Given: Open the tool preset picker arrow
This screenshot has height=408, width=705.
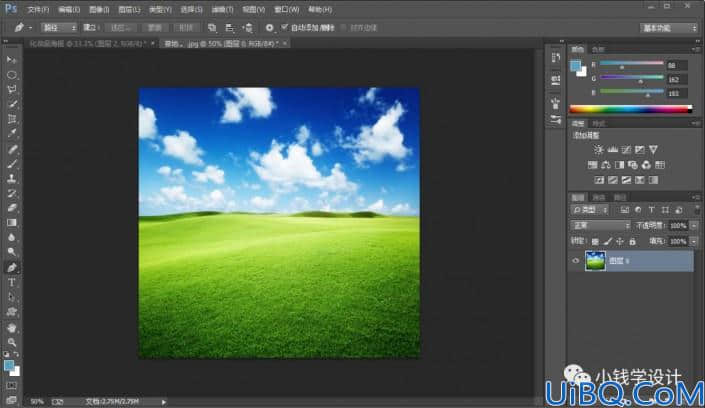Looking at the screenshot, I should pos(31,28).
